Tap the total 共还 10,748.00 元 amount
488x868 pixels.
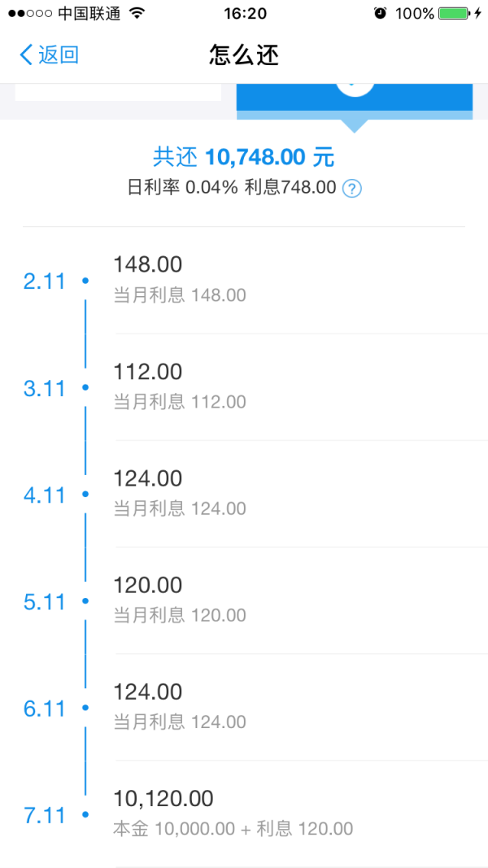pos(243,156)
